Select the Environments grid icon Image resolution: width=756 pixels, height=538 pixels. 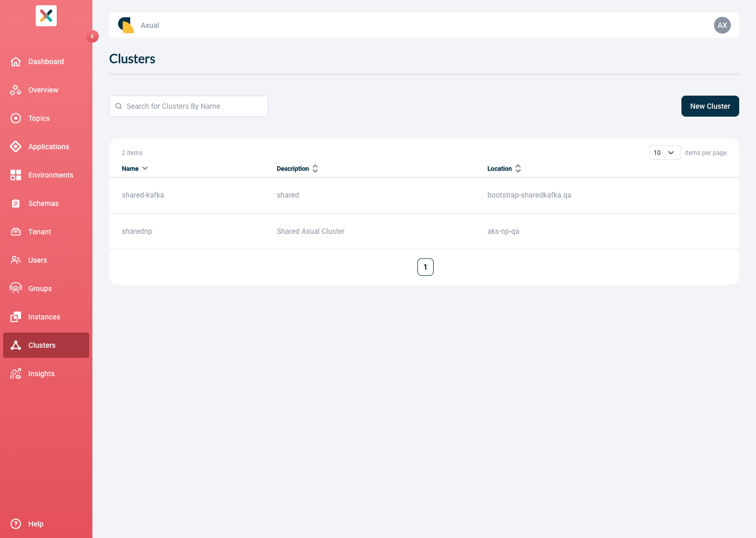16,175
